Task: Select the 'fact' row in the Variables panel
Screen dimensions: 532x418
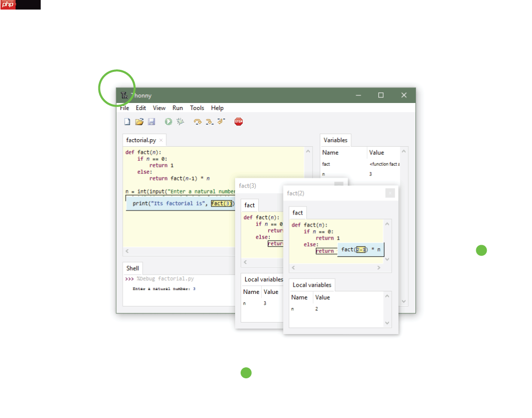Action: pyautogui.click(x=360, y=164)
